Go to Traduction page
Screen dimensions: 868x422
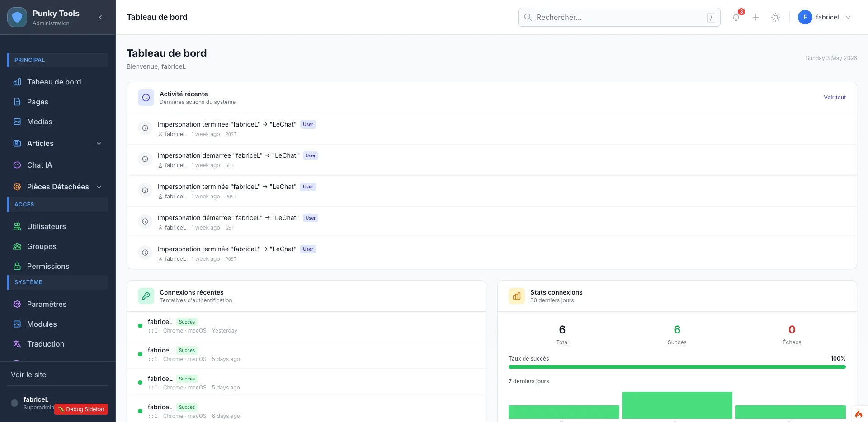tap(58, 344)
